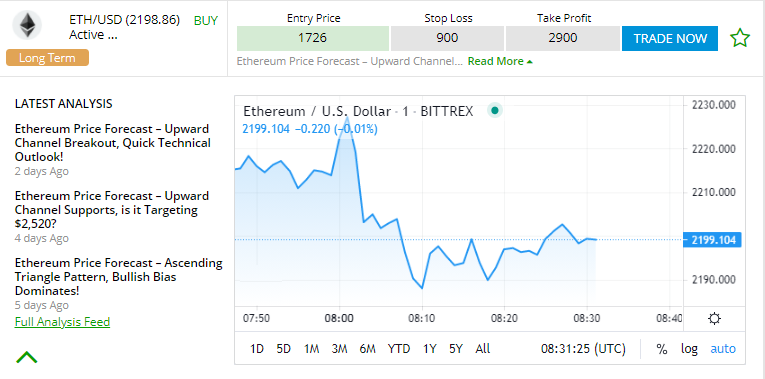Toggle auto scale on chart
765x379 pixels.
click(x=723, y=349)
